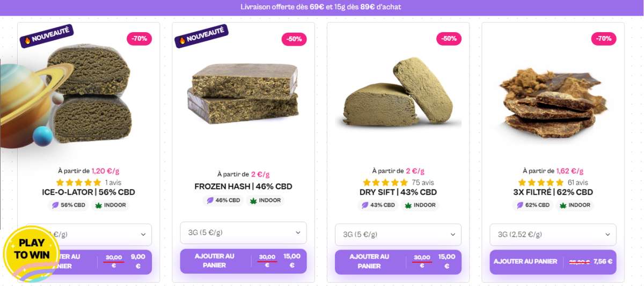644x286 pixels.
Task: Open the 3X Filtré 3G dropdown
Action: click(x=553, y=234)
